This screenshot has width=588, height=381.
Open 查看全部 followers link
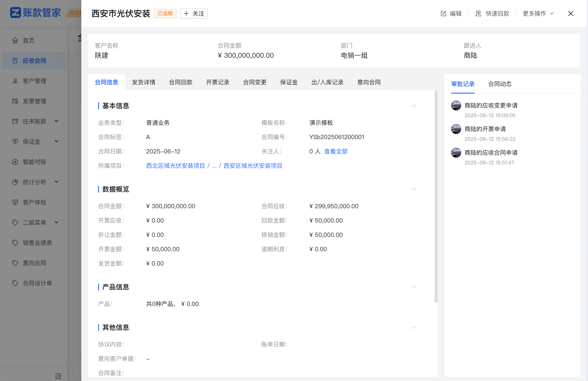click(x=336, y=151)
